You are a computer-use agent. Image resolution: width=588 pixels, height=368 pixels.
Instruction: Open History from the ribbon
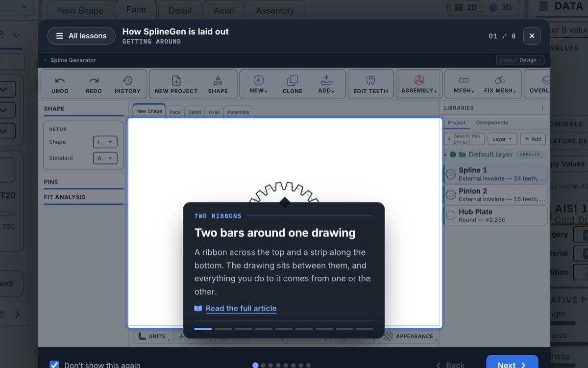point(127,84)
